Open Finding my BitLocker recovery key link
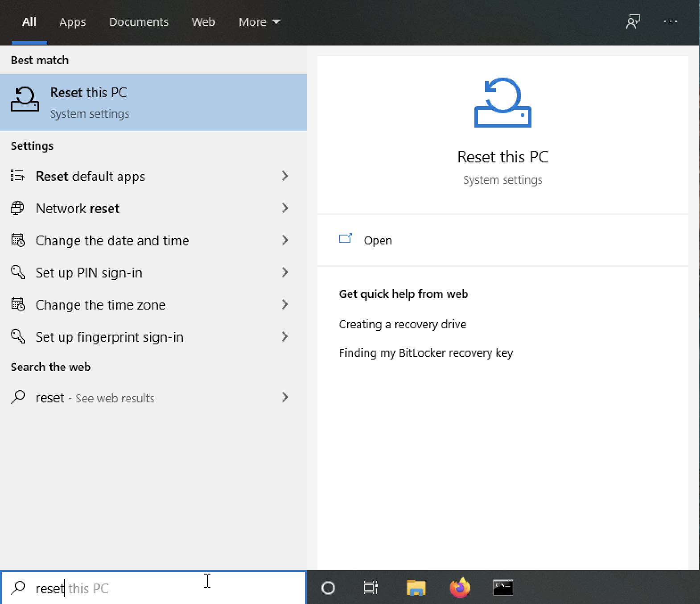 [x=426, y=353]
